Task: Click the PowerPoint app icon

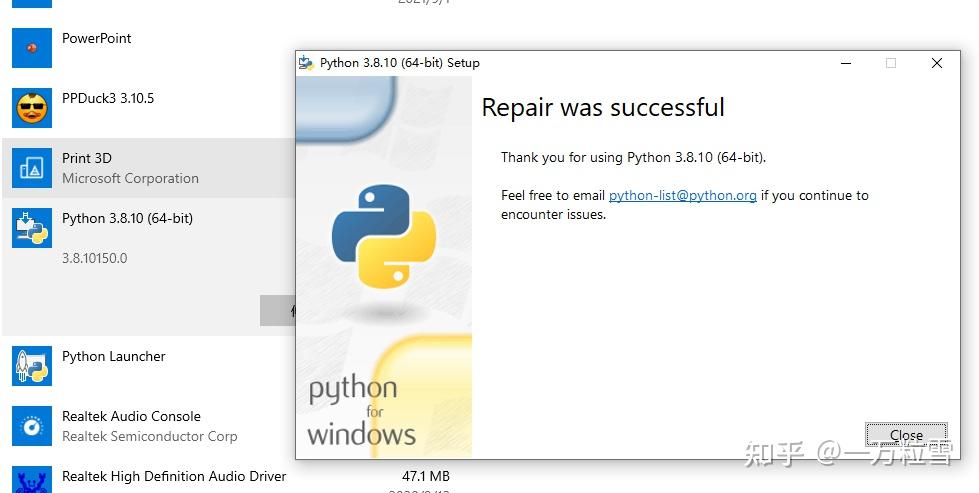Action: pyautogui.click(x=32, y=47)
